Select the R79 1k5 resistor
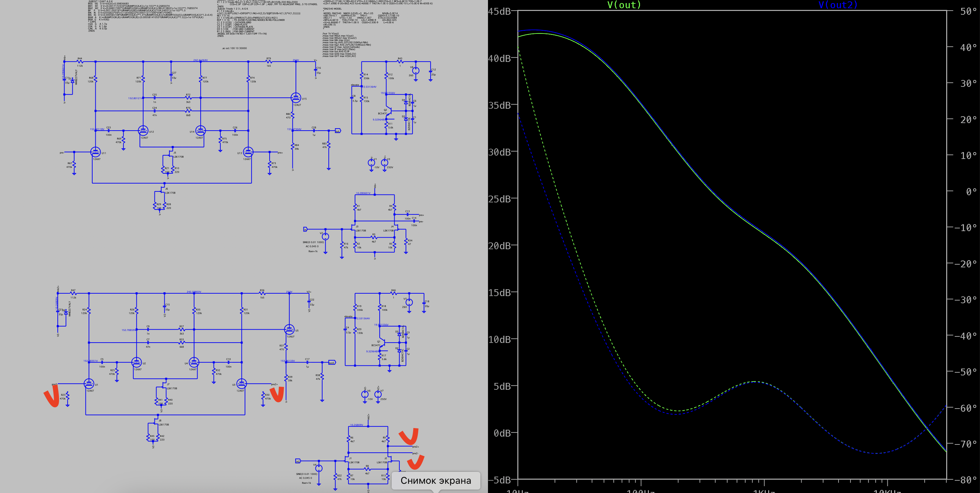Screen dimensions: 980x493 point(269,62)
